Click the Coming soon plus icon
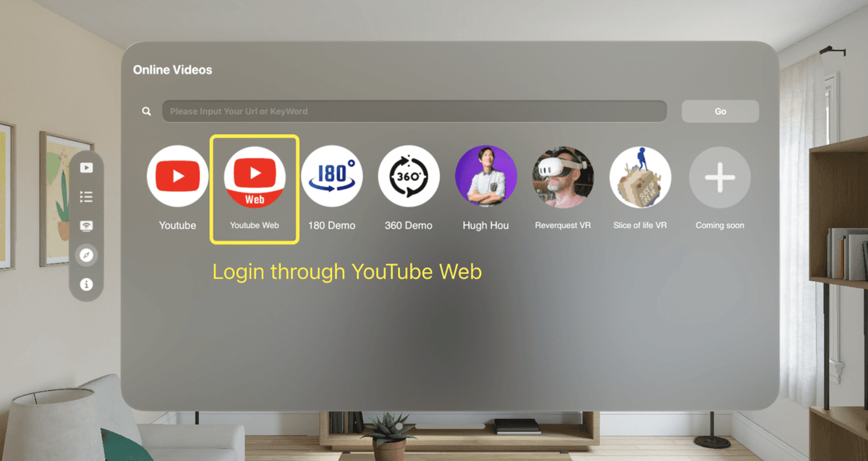This screenshot has width=868, height=461. [720, 176]
